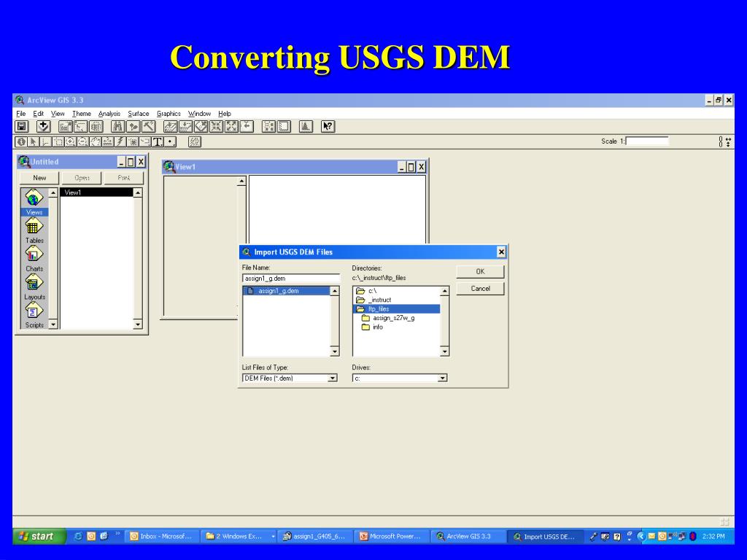Screen dimensions: 747x560
Task: Click OK in Import USGS DEM dialog
Action: tap(480, 271)
